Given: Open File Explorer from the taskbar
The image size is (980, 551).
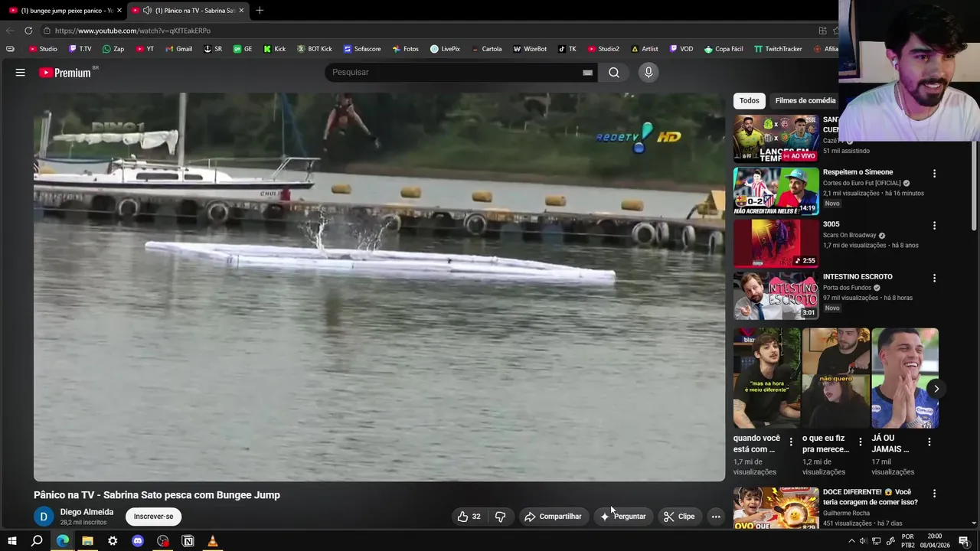Looking at the screenshot, I should [x=87, y=541].
